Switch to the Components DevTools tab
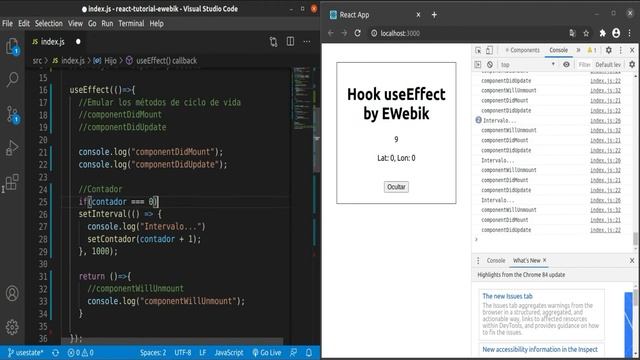 pos(522,50)
